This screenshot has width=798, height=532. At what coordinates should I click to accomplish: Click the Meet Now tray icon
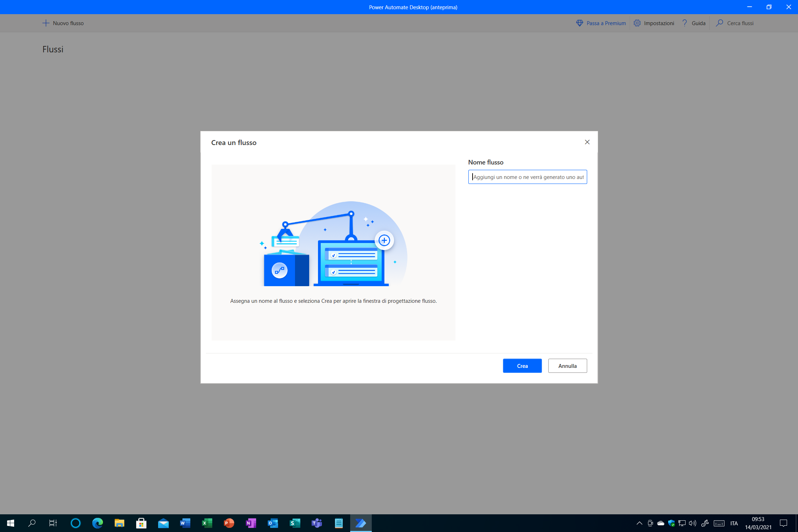pyautogui.click(x=650, y=523)
